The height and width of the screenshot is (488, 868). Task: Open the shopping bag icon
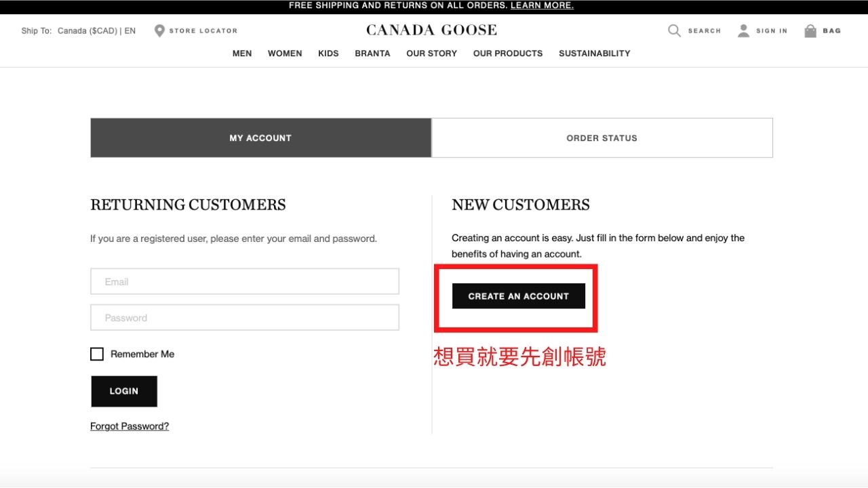coord(810,30)
